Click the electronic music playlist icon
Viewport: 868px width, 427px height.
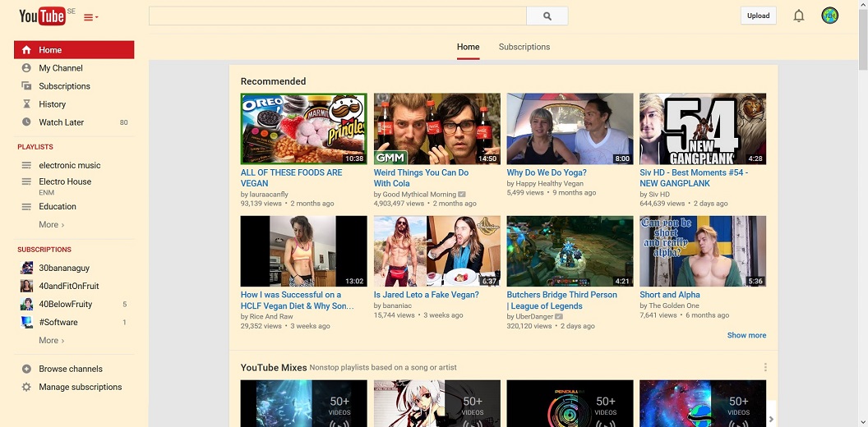[26, 165]
